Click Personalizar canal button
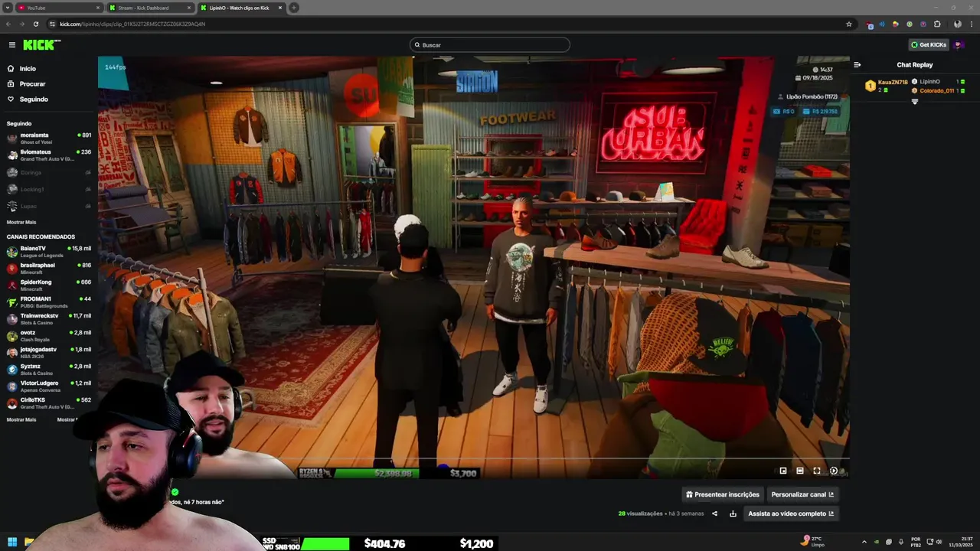The width and height of the screenshot is (980, 551). 802,494
